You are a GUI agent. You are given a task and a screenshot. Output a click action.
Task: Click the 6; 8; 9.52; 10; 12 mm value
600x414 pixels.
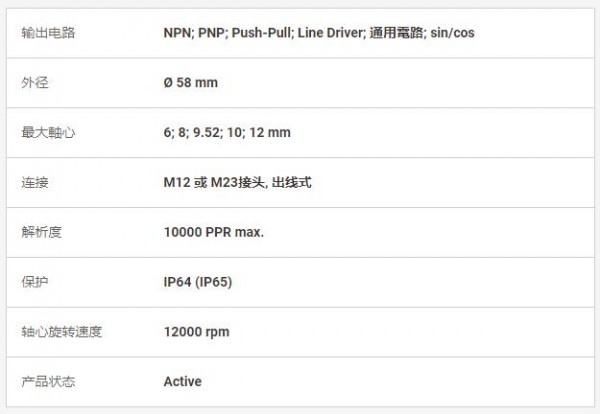click(x=227, y=133)
